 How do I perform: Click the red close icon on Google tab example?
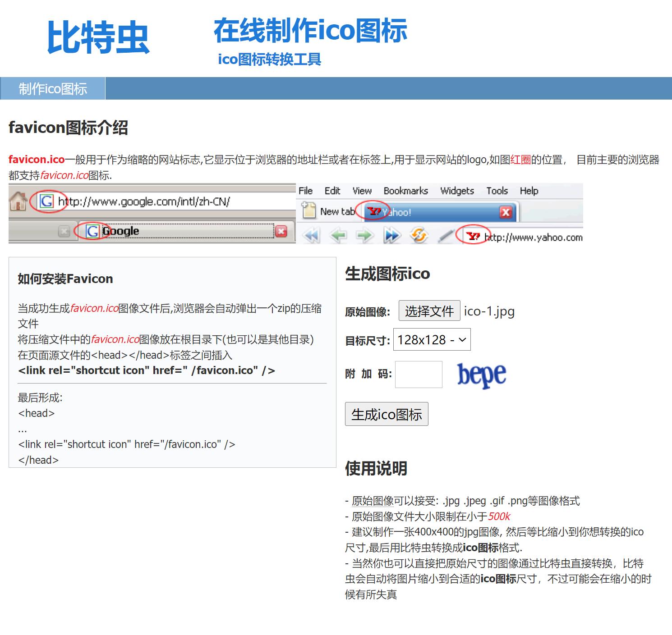click(281, 231)
